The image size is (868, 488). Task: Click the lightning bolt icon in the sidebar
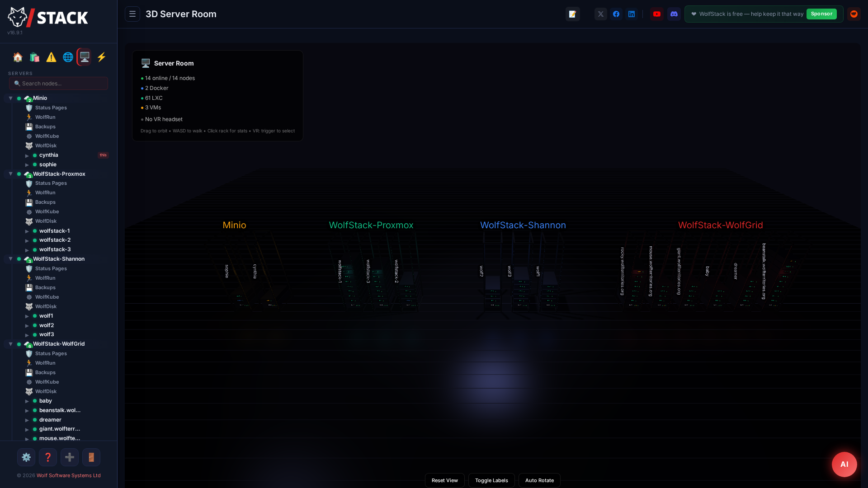point(101,57)
